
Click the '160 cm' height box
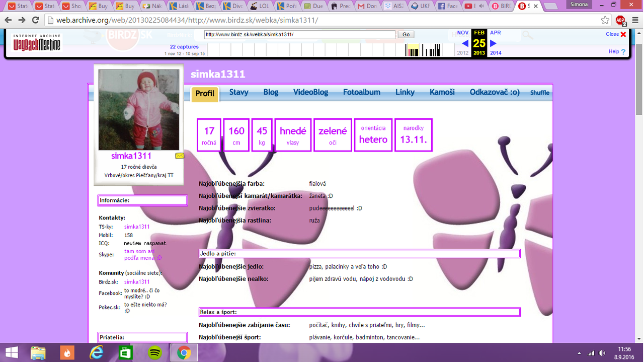tap(236, 135)
